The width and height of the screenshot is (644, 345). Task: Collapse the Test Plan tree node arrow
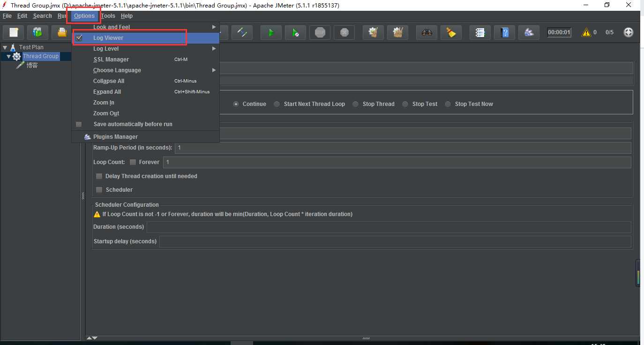[x=5, y=47]
